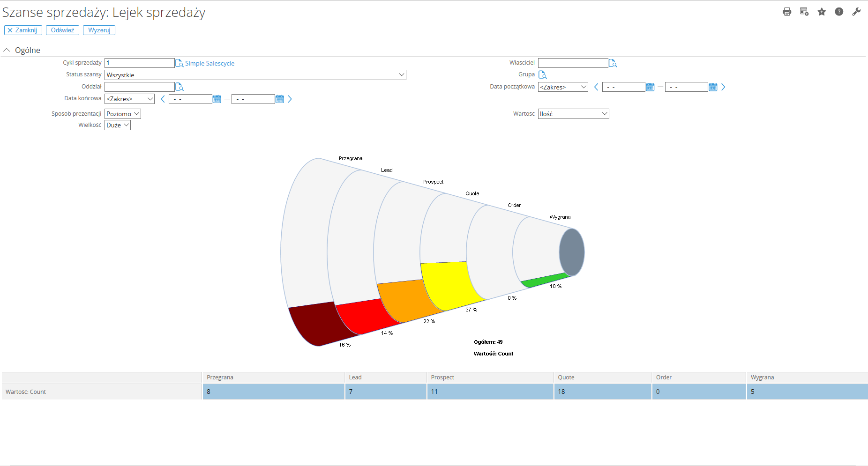Image resolution: width=868 pixels, height=466 pixels.
Task: Open calendar picker for Data końcowa start date
Action: click(217, 99)
